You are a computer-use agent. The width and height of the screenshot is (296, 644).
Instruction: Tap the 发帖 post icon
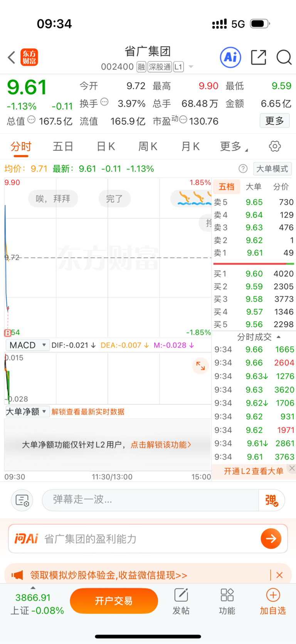click(x=181, y=601)
